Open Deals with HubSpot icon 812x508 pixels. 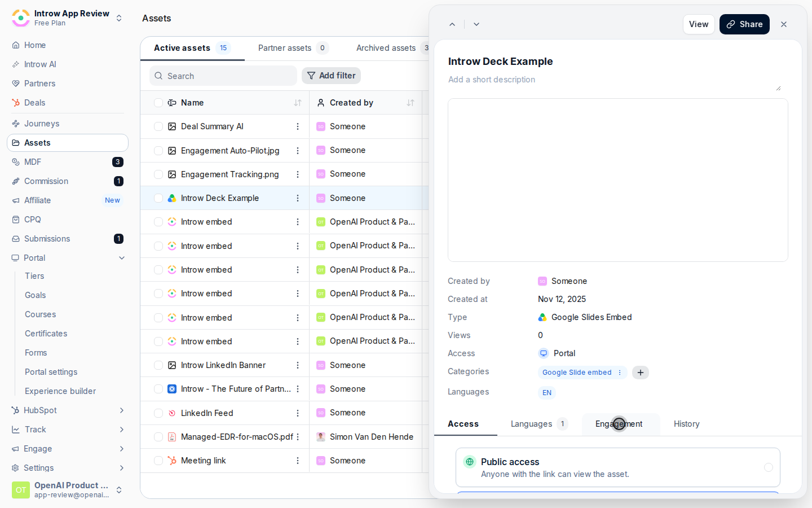(x=68, y=103)
